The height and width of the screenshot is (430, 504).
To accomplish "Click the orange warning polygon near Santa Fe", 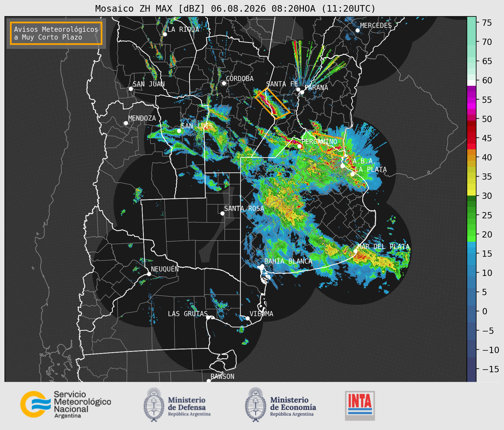I will (272, 103).
